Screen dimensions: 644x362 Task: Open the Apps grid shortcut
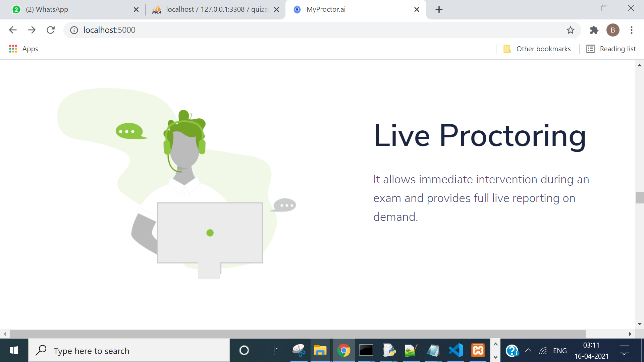(23, 49)
